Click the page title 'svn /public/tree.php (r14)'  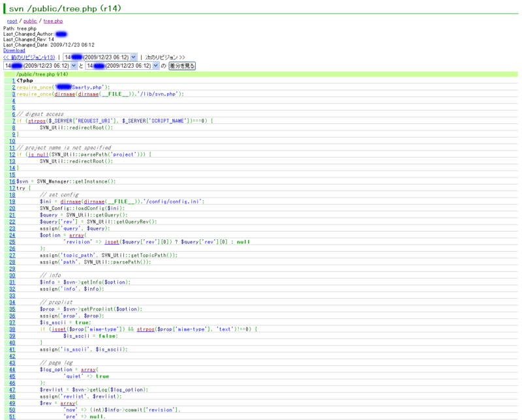coord(65,8)
